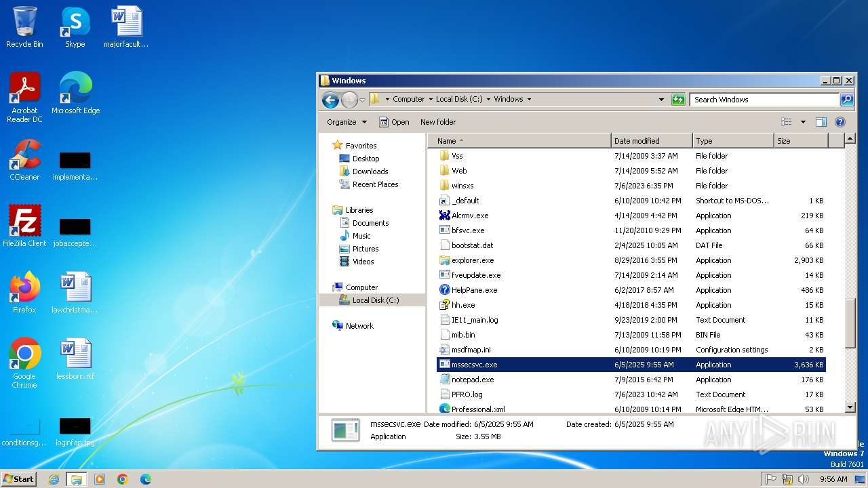This screenshot has width=868, height=488.
Task: Launch FileZilla Client shortcut
Action: click(24, 226)
